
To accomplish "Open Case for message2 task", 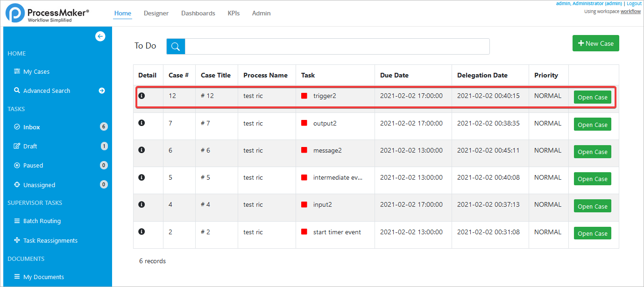I will 592,152.
